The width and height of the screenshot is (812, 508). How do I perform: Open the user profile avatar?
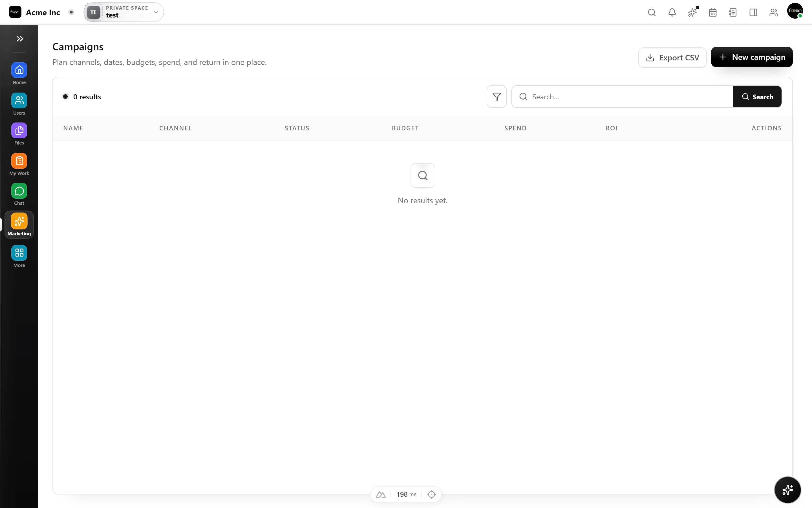[795, 11]
